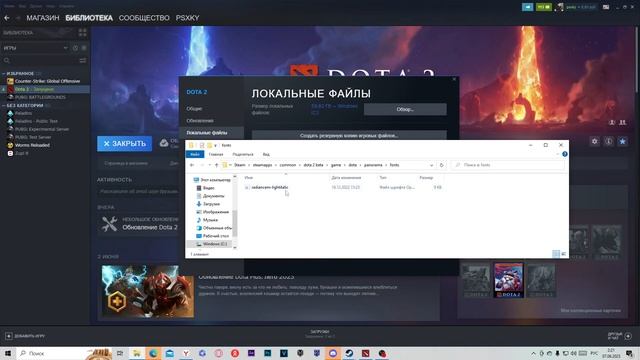Open the Поделиться ribbon tab in Explorer
The height and width of the screenshot is (360, 640).
coord(243,154)
